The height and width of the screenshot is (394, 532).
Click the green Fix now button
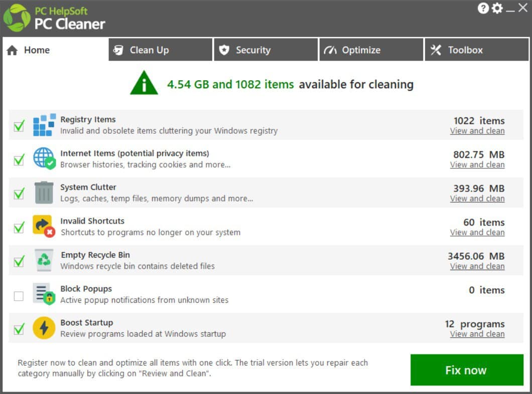click(467, 370)
